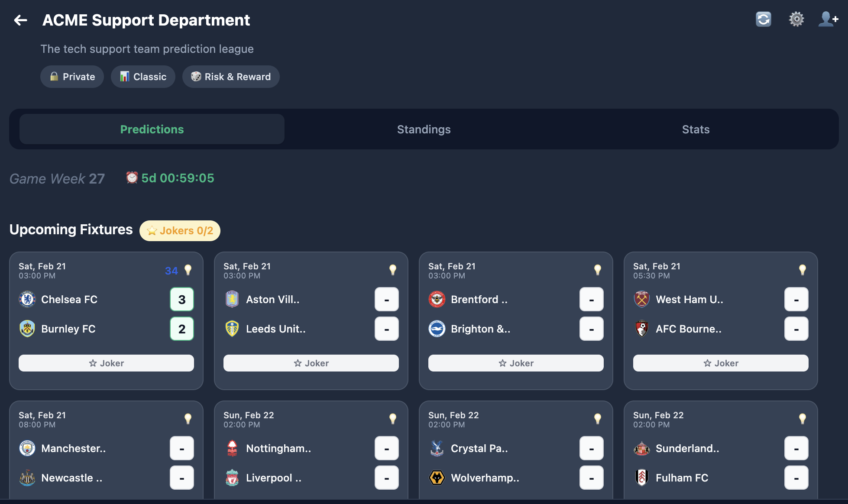848x504 pixels.
Task: Enable the Joker for the Brentford vs Brighton fixture
Action: (515, 363)
